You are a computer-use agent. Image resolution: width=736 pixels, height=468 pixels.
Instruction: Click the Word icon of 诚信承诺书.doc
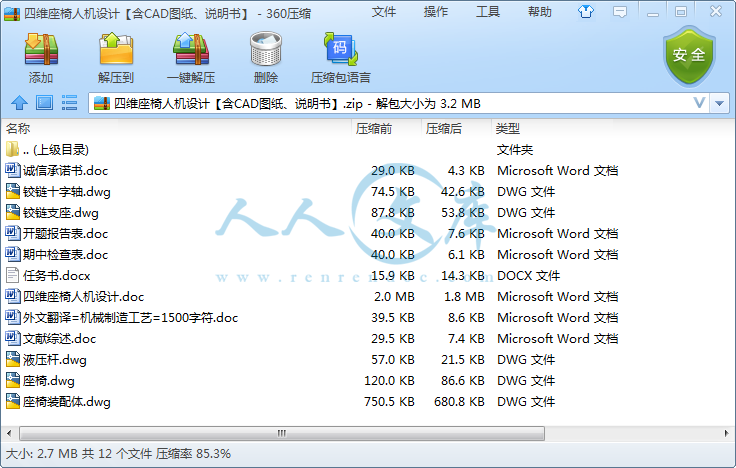point(13,170)
